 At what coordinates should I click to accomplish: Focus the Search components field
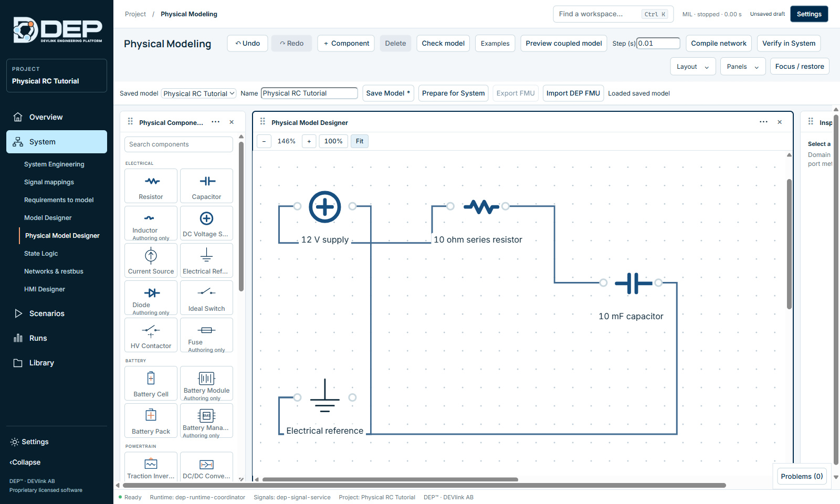click(x=178, y=144)
